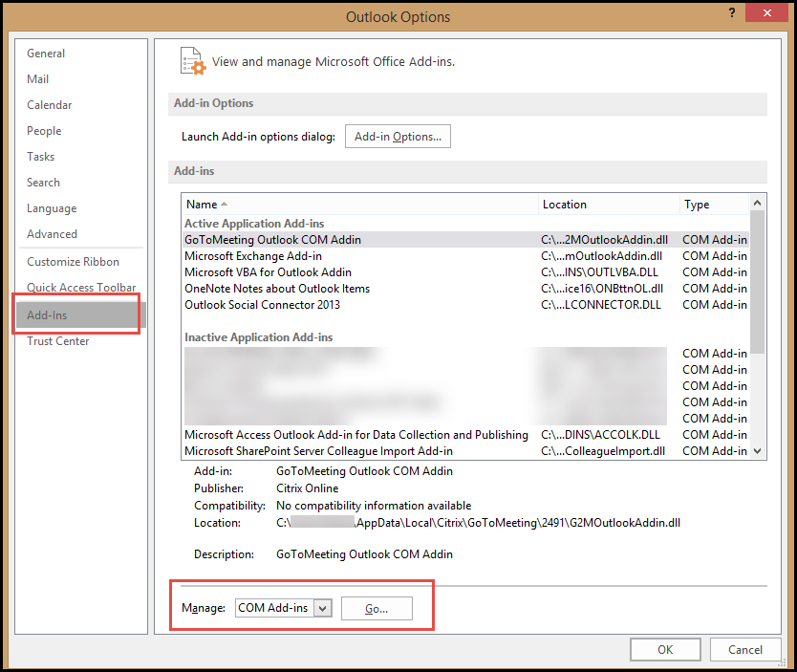Viewport: 797px width, 672px height.
Task: Open the Trust Center section
Action: pyautogui.click(x=57, y=340)
